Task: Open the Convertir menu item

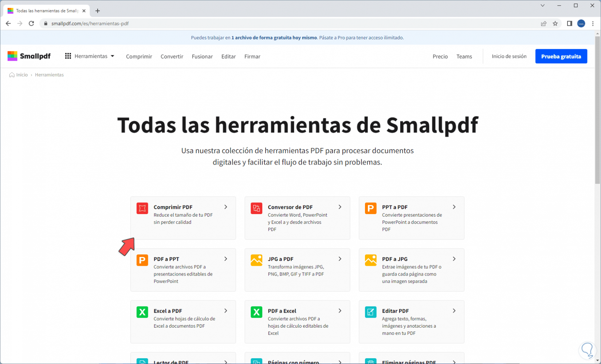Action: [172, 56]
